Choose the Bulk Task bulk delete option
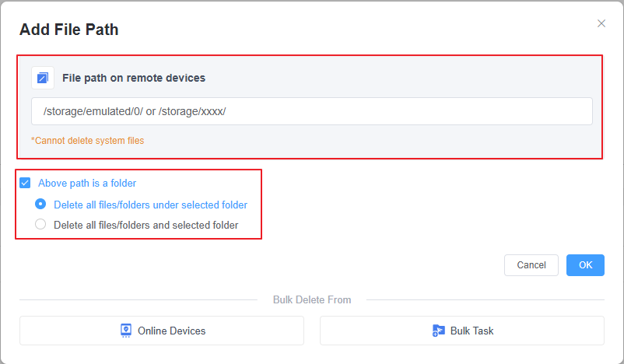The width and height of the screenshot is (624, 364). click(462, 331)
